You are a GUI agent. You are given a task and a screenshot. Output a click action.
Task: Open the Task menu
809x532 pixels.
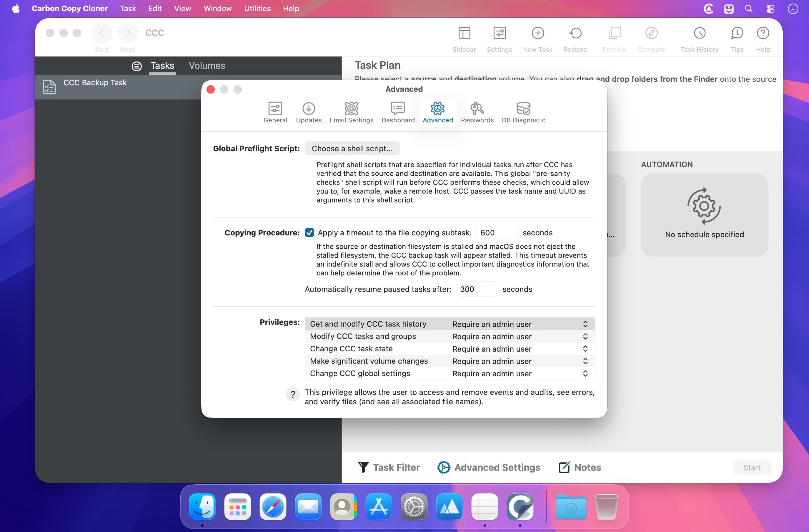coord(128,9)
